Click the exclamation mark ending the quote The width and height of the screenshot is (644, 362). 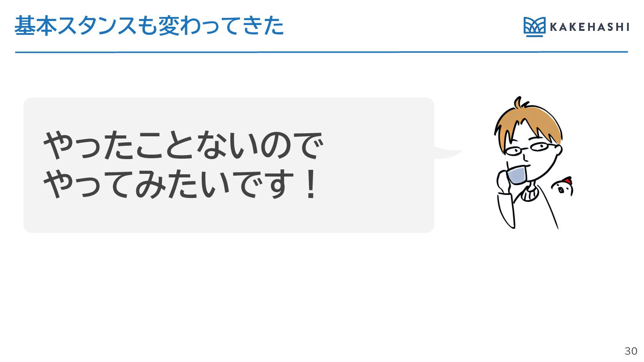(x=309, y=184)
